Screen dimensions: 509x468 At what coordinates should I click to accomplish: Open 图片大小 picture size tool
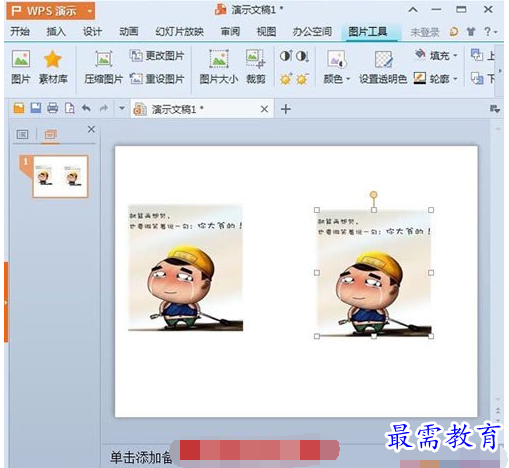(219, 67)
